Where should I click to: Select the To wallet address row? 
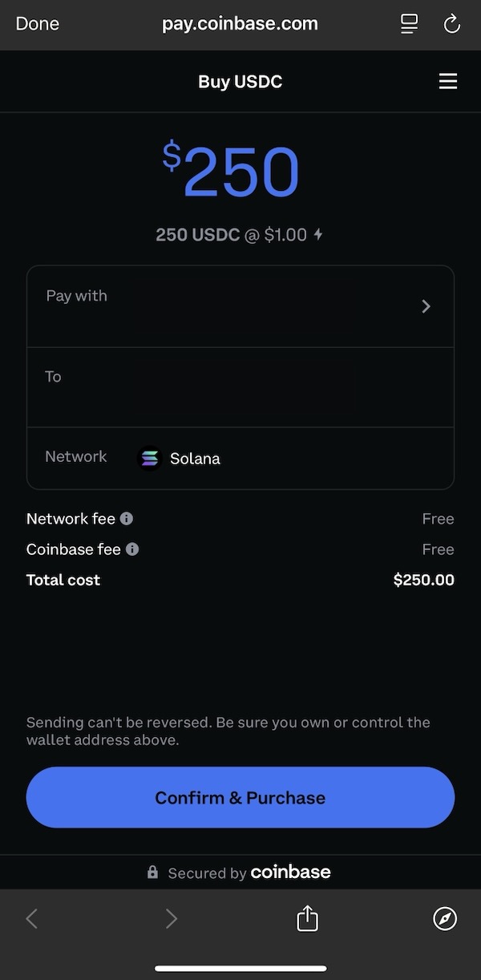pos(240,387)
